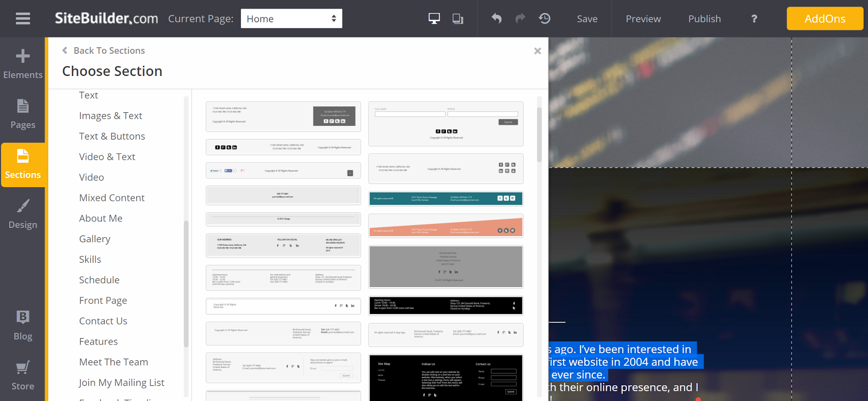
Task: Select the Images & Text category
Action: pos(111,116)
